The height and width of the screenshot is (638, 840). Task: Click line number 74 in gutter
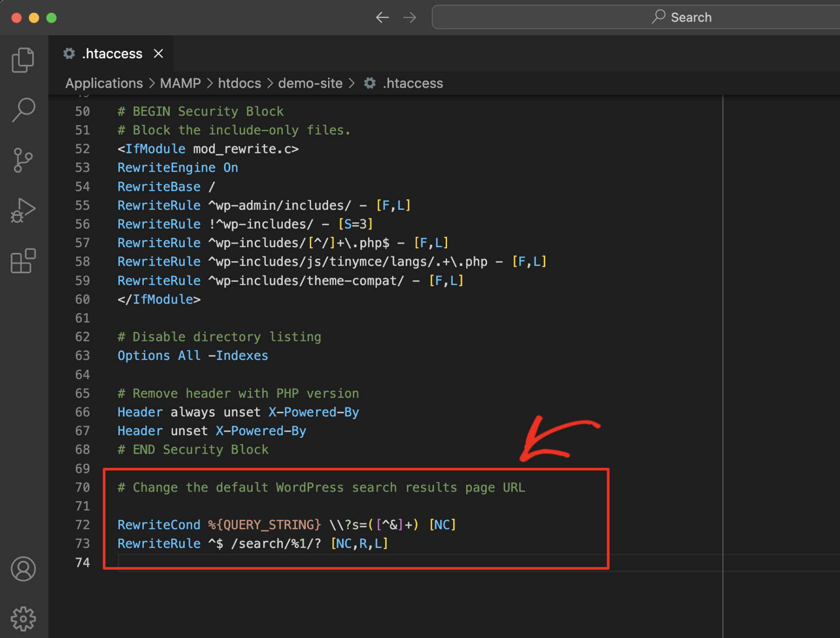pyautogui.click(x=83, y=563)
